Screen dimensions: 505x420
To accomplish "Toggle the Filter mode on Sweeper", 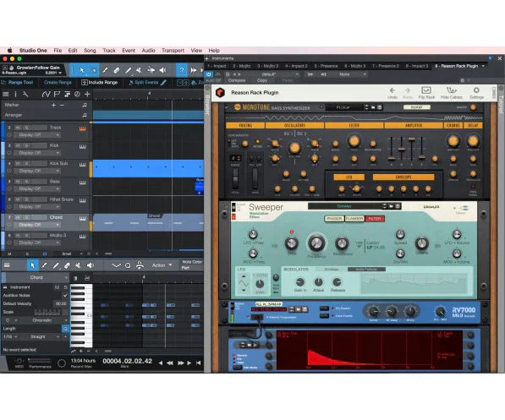I will (x=375, y=219).
